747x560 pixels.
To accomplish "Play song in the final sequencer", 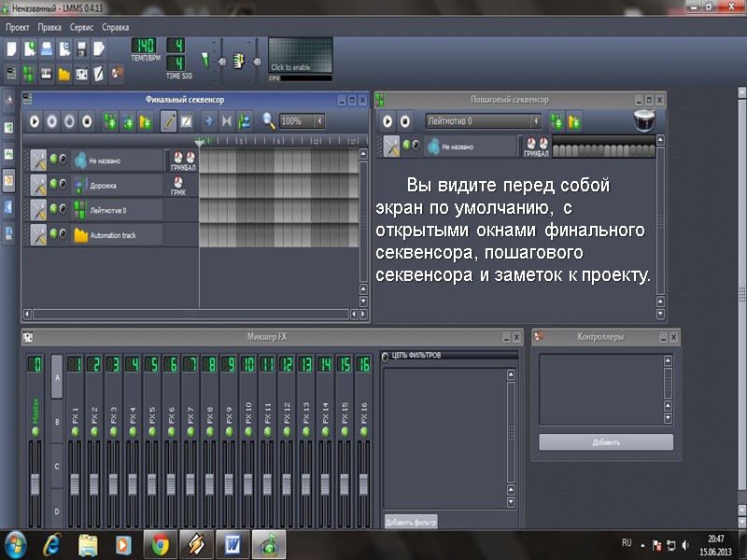I will click(35, 121).
